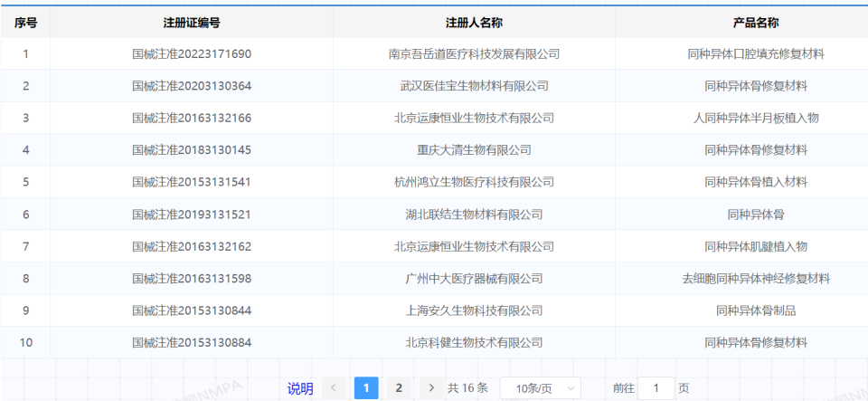
Task: Click 北京运康恒业生物技术有限公司 in row 3
Action: (474, 118)
